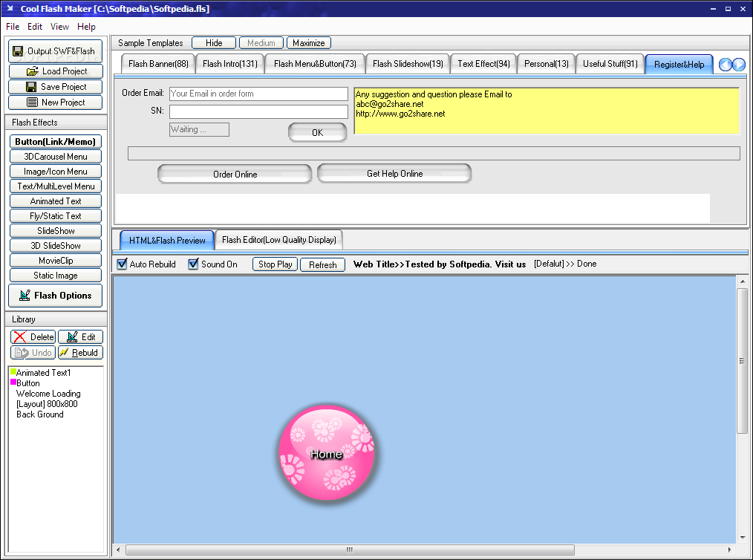The width and height of the screenshot is (753, 560).
Task: Open the Help menu
Action: tap(86, 27)
